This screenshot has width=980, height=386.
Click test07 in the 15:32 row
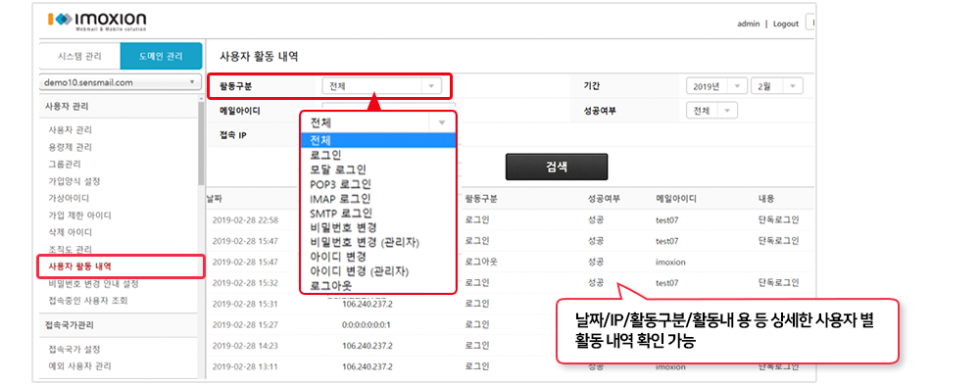point(666,283)
